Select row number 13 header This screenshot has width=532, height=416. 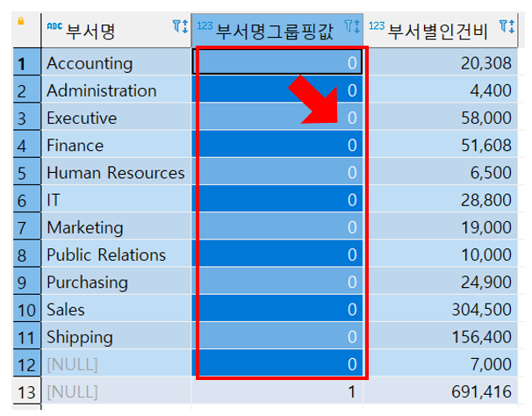(x=27, y=391)
